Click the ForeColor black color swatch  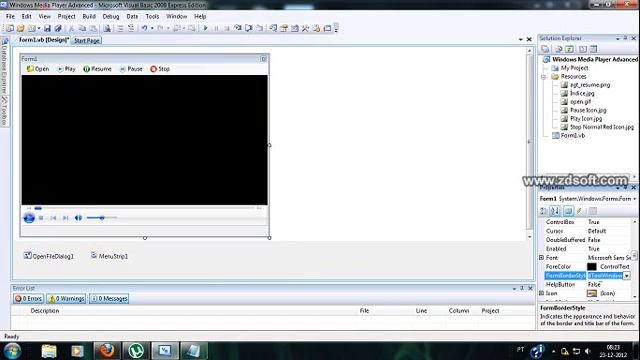591,267
